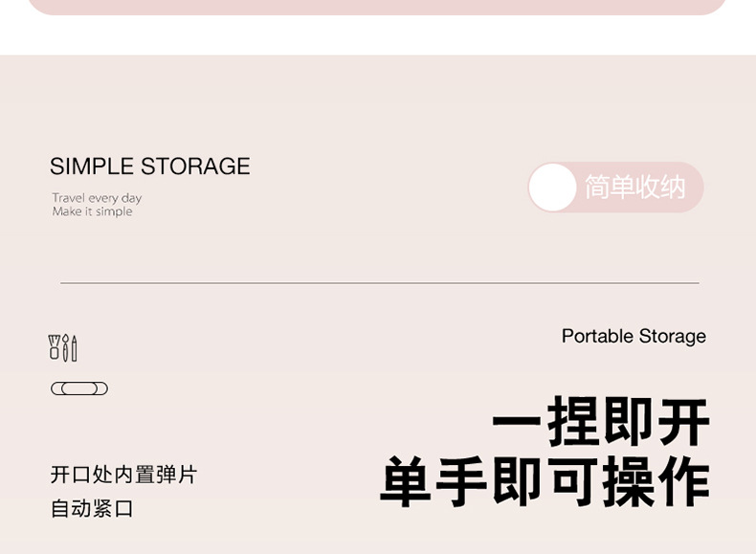Click the bold 一捏即开 headline
The height and width of the screenshot is (554, 756).
click(601, 422)
